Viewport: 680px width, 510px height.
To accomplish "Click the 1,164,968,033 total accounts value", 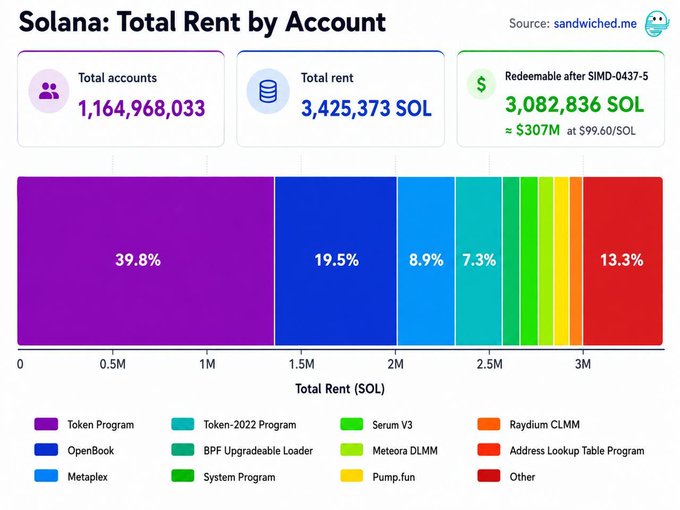I will pyautogui.click(x=141, y=108).
